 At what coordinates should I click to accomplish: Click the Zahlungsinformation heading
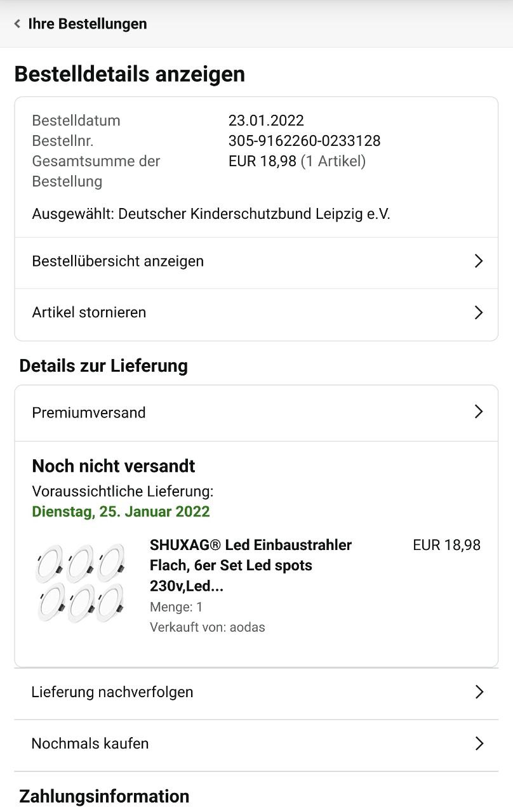tap(104, 796)
